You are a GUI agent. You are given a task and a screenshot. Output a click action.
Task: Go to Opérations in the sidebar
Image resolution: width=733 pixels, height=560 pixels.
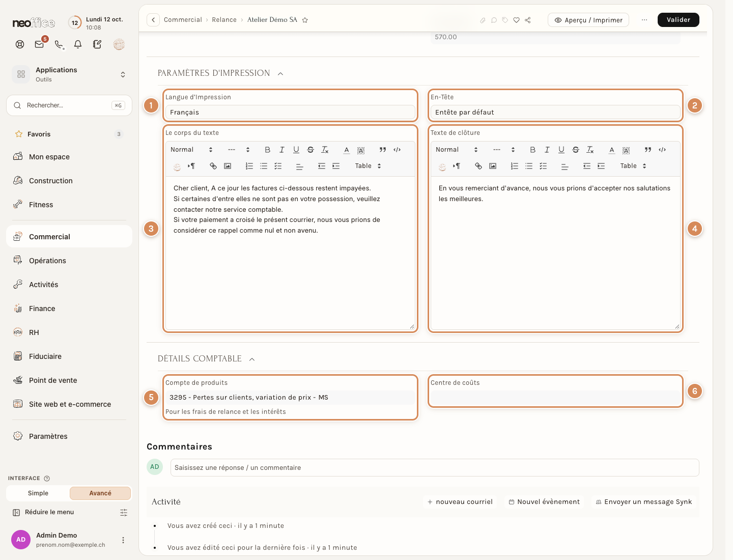coord(69,261)
